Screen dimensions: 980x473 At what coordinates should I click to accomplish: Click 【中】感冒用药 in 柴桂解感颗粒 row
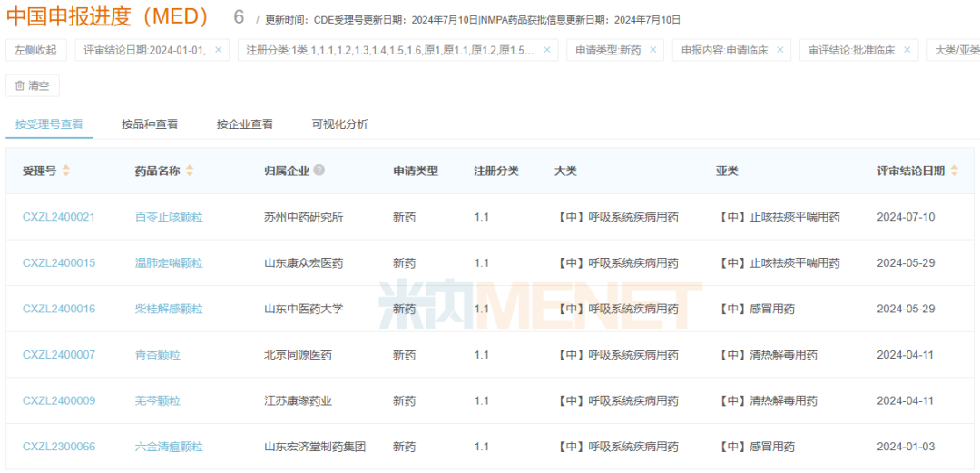click(x=756, y=309)
